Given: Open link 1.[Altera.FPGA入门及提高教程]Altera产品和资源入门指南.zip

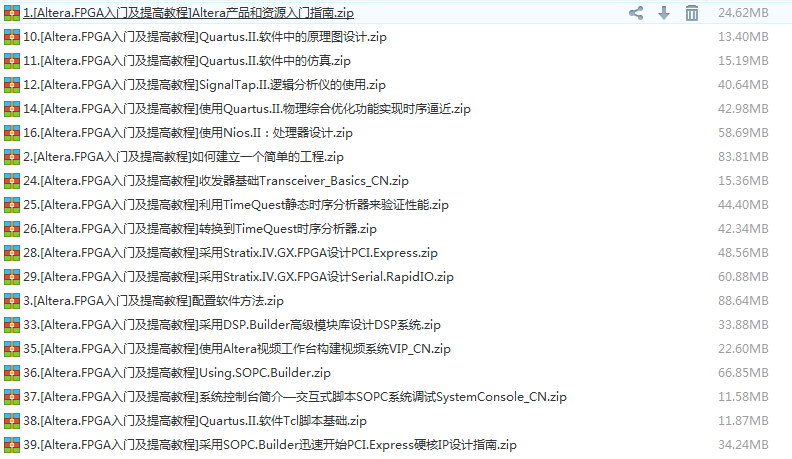Looking at the screenshot, I should coord(188,13).
